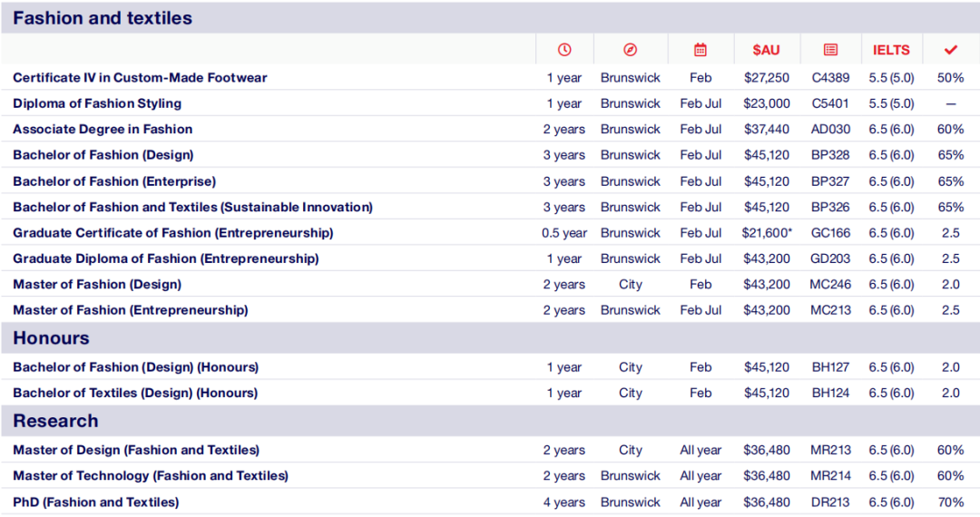Click the Honours section heading
Viewport: 980px width, 517px height.
(51, 337)
